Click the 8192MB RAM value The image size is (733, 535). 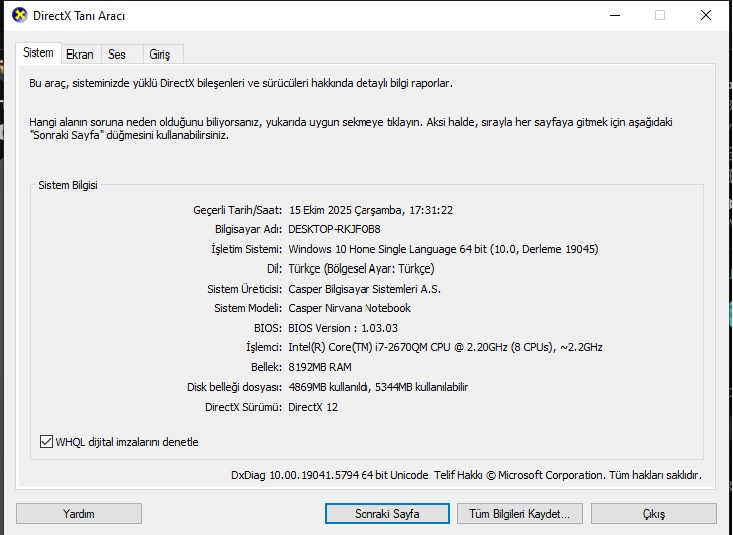(x=320, y=367)
